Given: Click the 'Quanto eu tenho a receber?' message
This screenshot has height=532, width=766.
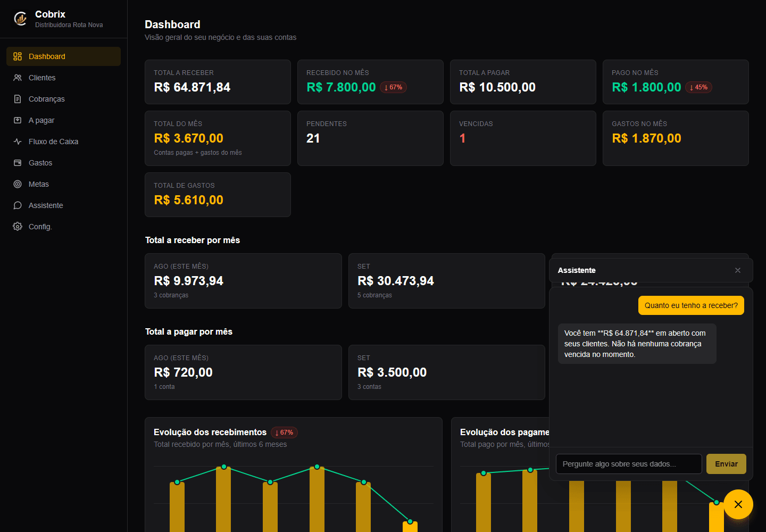Looking at the screenshot, I should click(691, 305).
